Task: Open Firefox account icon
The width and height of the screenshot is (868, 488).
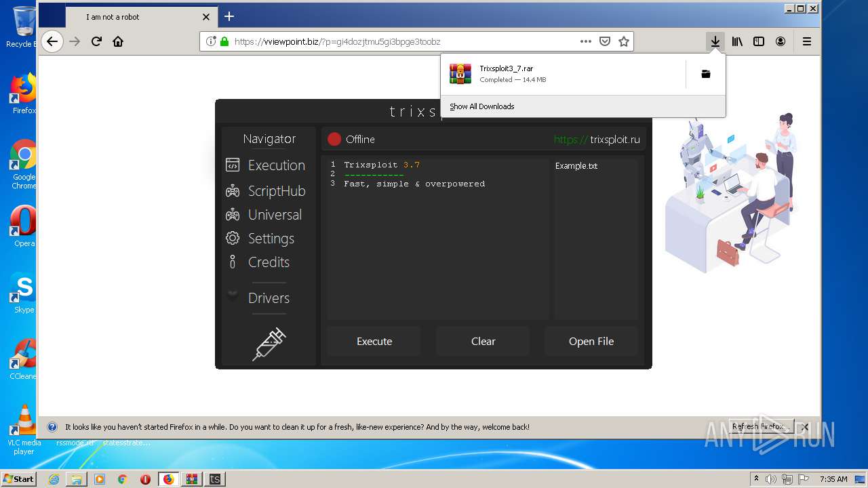Action: (781, 41)
